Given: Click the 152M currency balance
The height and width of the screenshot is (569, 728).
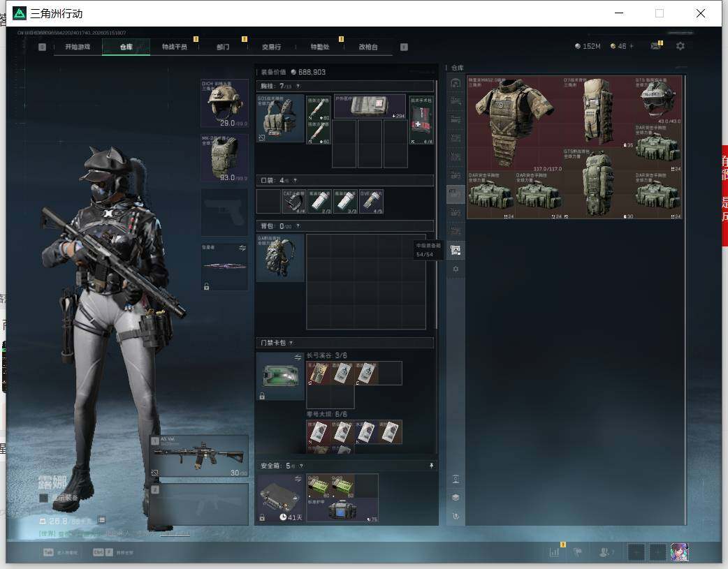Looking at the screenshot, I should coord(588,46).
